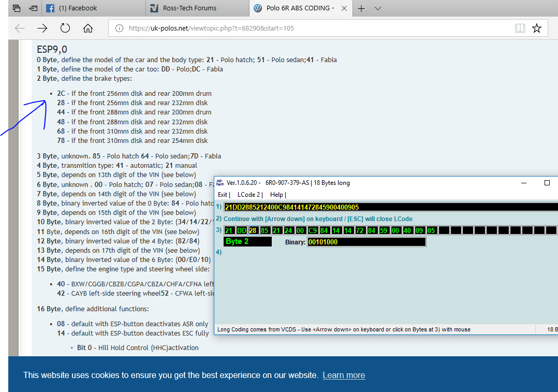Follow the Learn more cookie link

pos(344,375)
